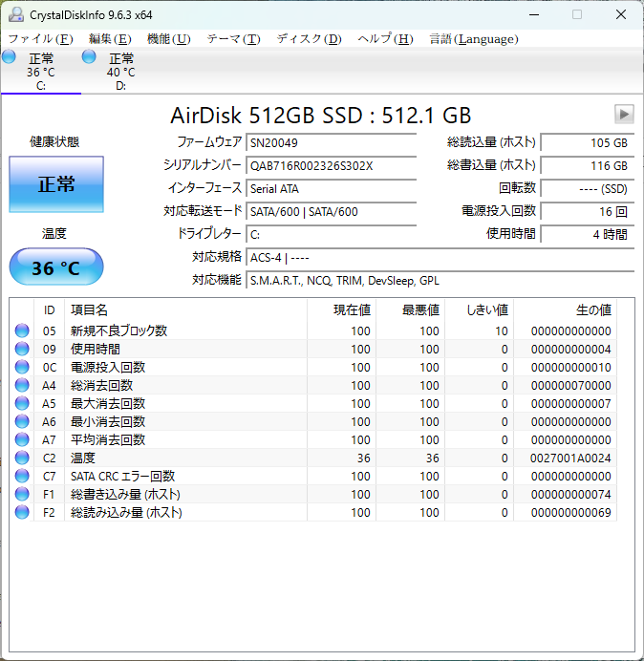Select the 最大消去回数 row
The image size is (644, 661).
tap(313, 403)
